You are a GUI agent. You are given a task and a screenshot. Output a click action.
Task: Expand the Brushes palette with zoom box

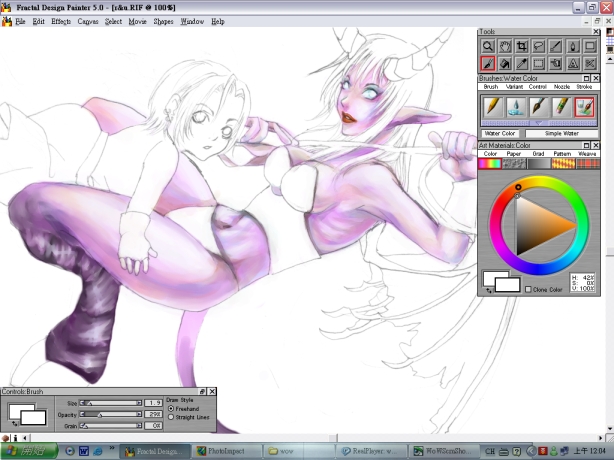click(587, 78)
